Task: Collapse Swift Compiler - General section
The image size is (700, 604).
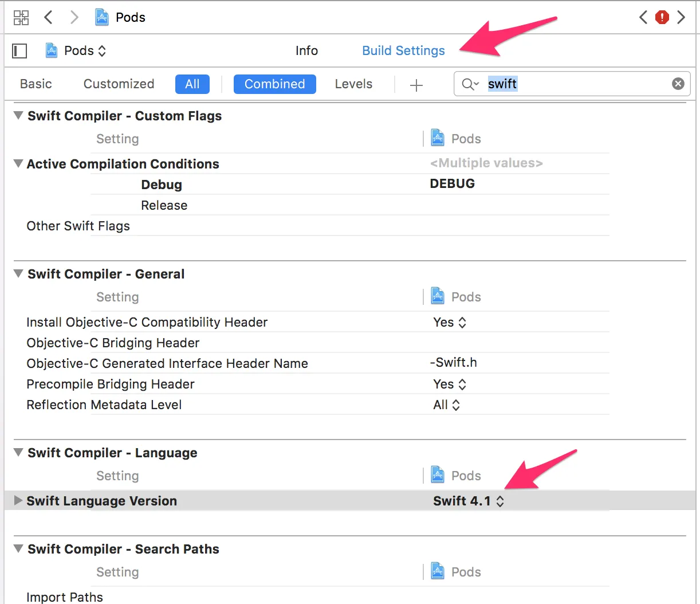Action: tap(18, 273)
